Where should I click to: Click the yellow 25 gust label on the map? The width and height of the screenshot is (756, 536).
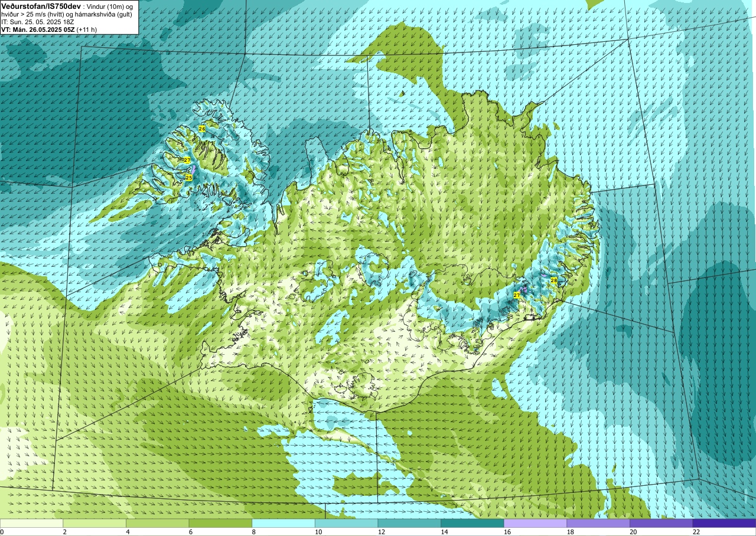(189, 178)
